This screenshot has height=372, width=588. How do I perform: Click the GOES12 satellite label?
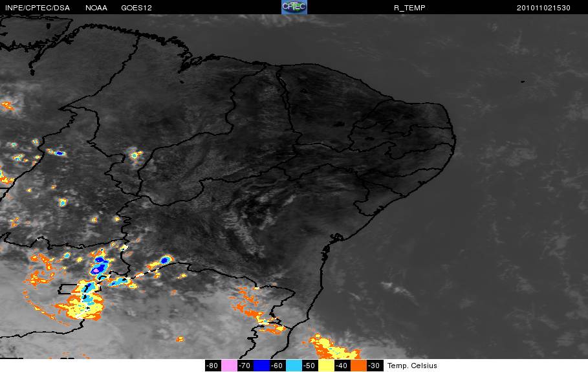coord(136,8)
